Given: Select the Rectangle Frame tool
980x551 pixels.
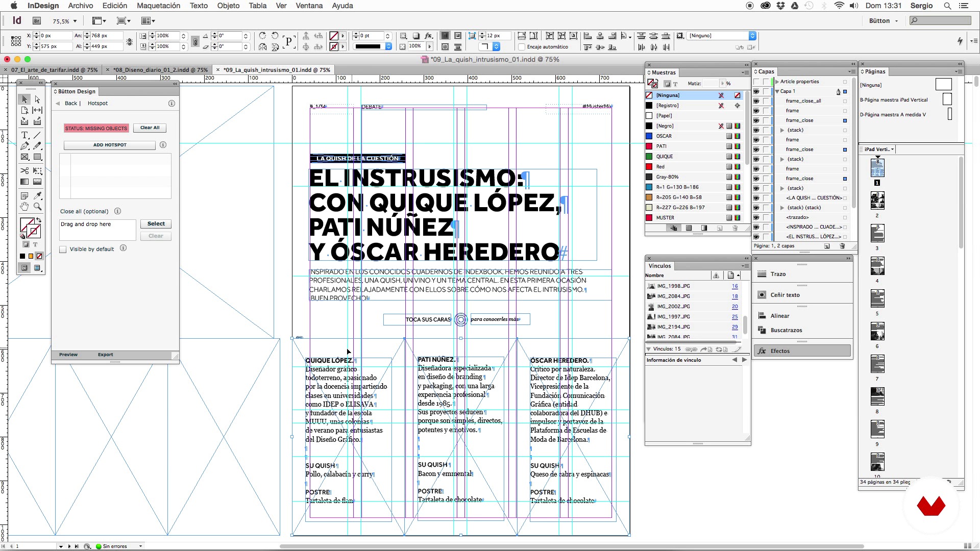Looking at the screenshot, I should point(24,157).
